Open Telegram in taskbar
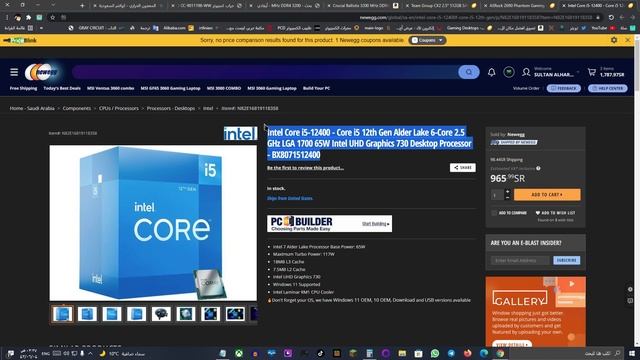The width and height of the screenshot is (640, 360). [x=451, y=353]
